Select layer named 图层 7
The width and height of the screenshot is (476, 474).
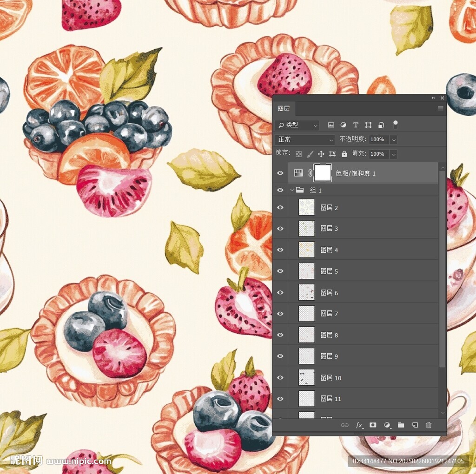tap(329, 314)
